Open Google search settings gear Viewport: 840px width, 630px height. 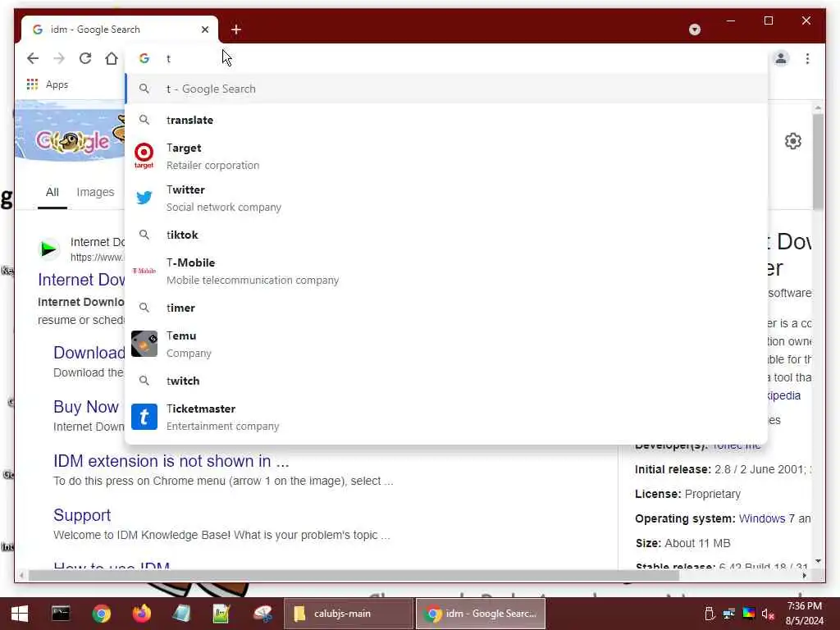coord(793,141)
